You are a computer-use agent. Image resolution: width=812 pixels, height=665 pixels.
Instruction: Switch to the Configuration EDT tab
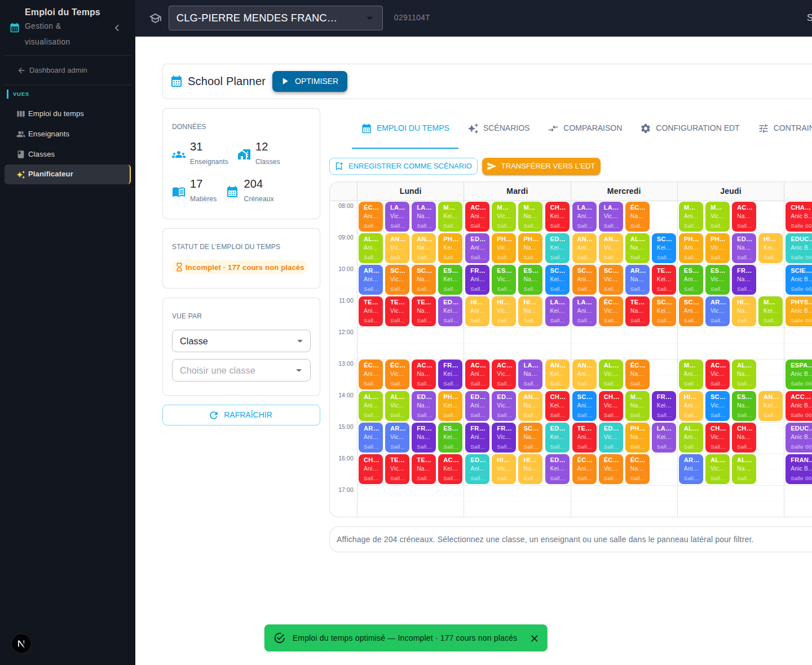[690, 128]
